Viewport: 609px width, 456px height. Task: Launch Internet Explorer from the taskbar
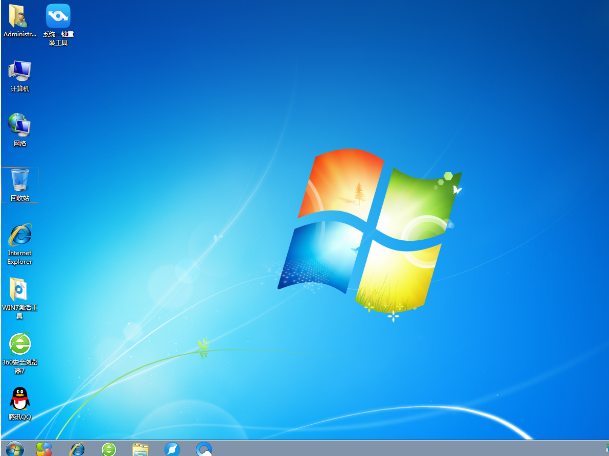click(77, 449)
